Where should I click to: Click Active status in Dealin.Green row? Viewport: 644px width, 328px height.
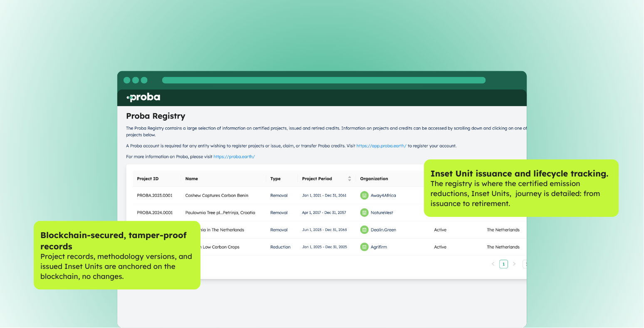440,230
